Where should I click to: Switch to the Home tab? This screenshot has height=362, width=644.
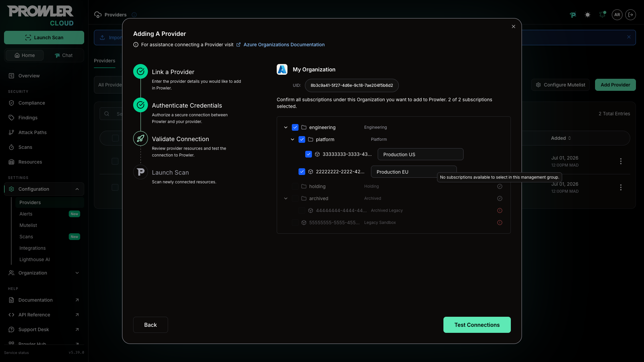24,55
